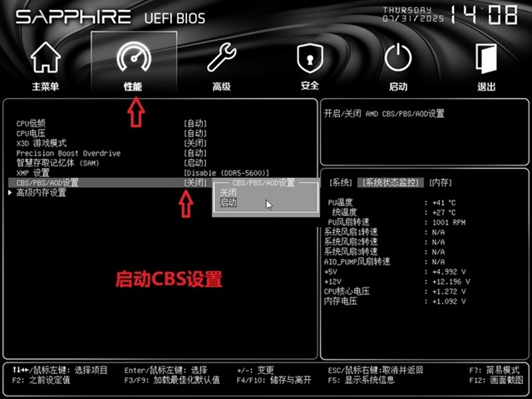Select the X3D 游戏模式 setting label
This screenshot has width=532, height=399.
coord(42,143)
